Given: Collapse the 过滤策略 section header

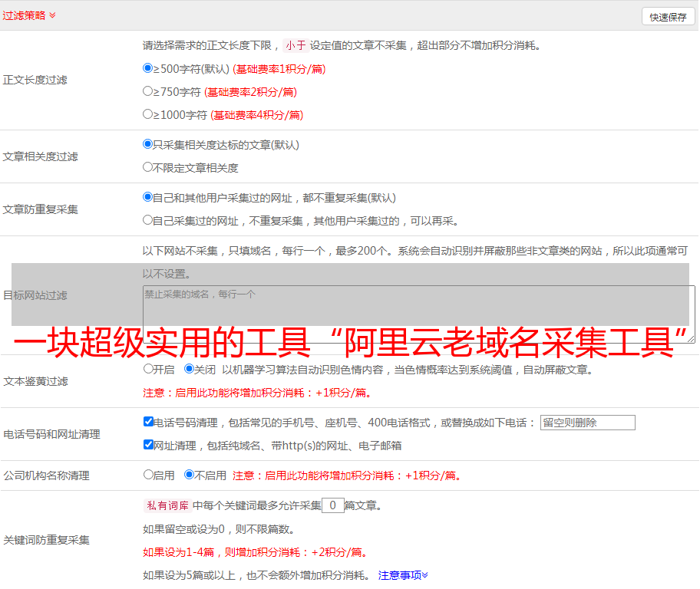Looking at the screenshot, I should click(x=29, y=15).
